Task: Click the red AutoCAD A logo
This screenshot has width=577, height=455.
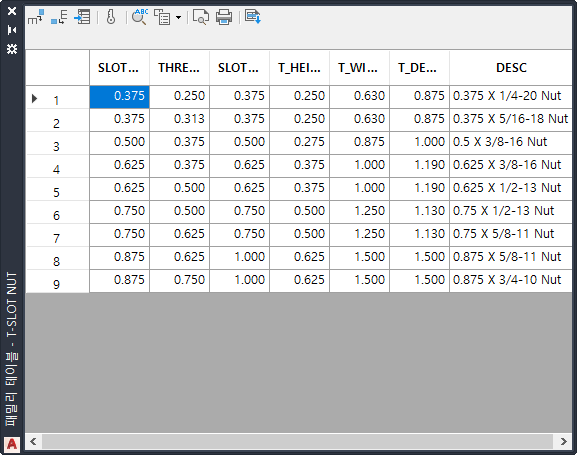Action: [12, 444]
